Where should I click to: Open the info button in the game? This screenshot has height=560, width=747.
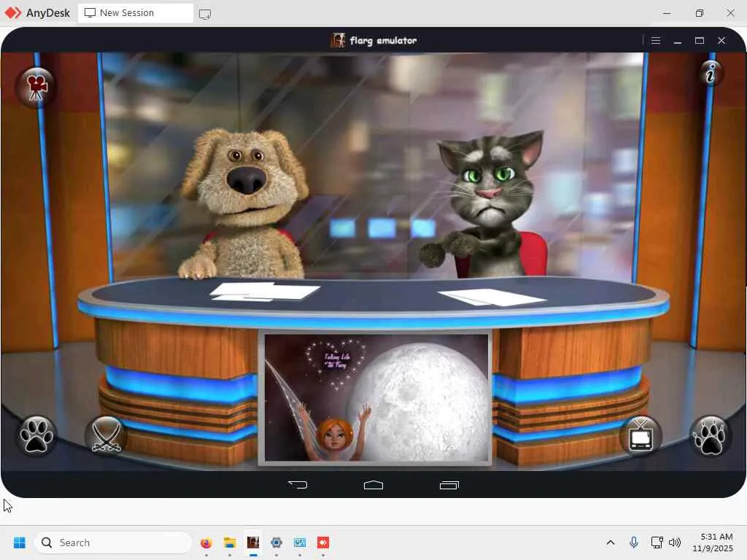click(x=711, y=74)
